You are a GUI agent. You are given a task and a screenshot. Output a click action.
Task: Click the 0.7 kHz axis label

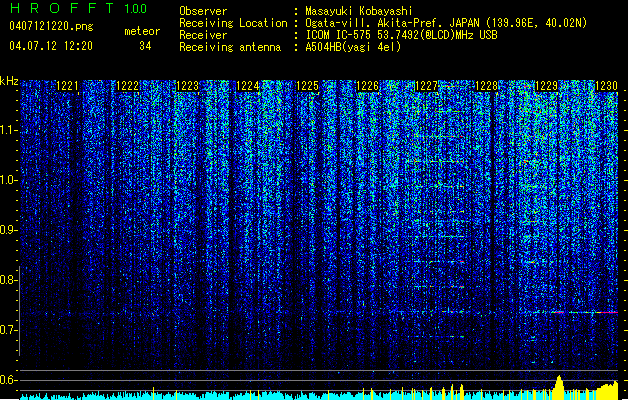pyautogui.click(x=8, y=330)
